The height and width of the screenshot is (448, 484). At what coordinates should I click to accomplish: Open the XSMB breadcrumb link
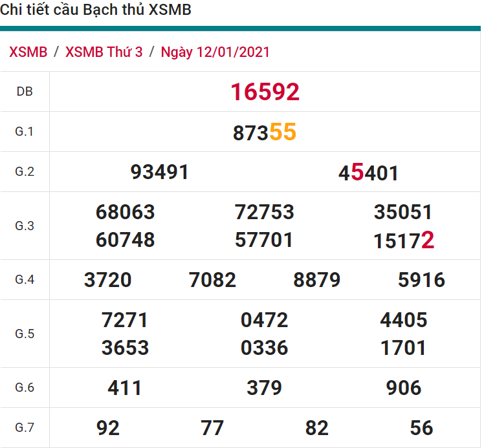point(28,52)
